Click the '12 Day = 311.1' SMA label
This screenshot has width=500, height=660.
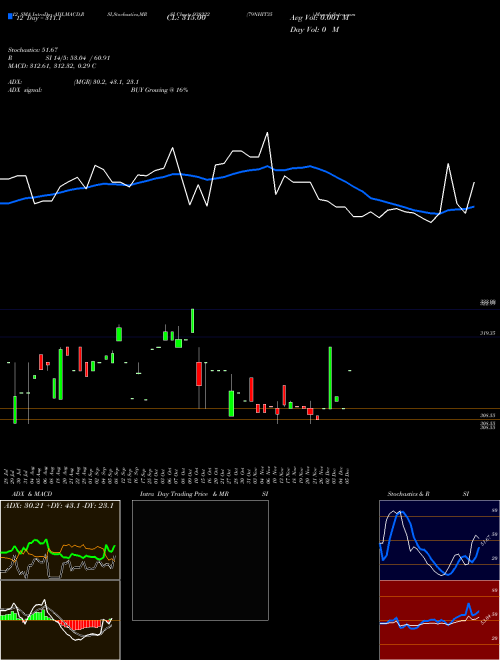click(x=37, y=18)
